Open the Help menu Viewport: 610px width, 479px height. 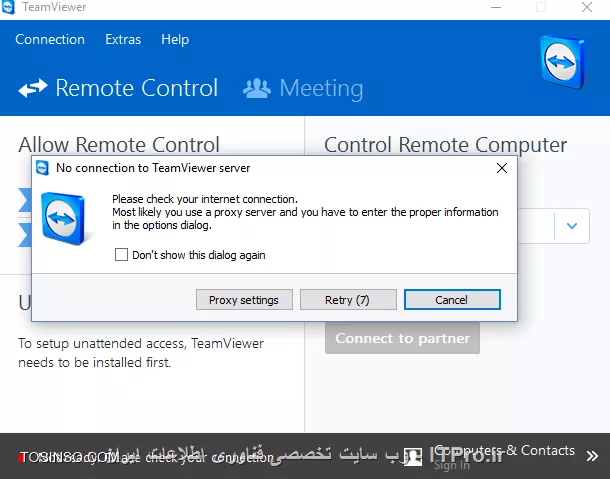coord(175,39)
